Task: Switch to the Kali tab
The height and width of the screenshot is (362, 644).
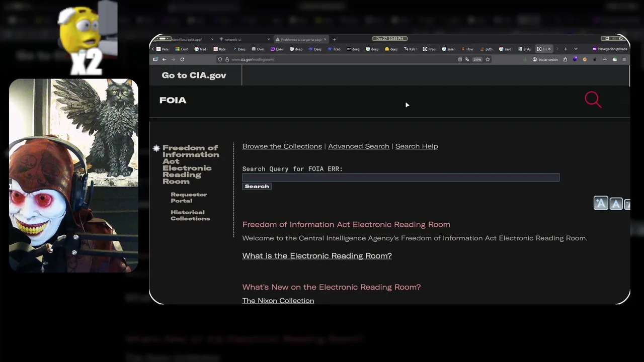Action: (411, 49)
